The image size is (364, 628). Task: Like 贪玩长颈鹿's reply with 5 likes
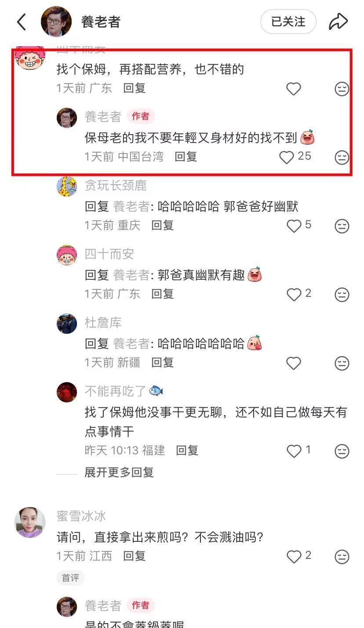tap(294, 226)
